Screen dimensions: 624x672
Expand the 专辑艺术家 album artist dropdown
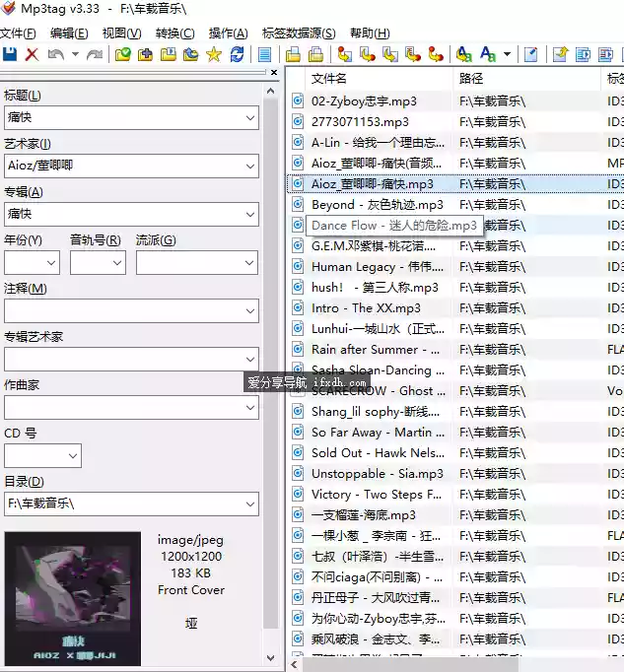pos(250,359)
